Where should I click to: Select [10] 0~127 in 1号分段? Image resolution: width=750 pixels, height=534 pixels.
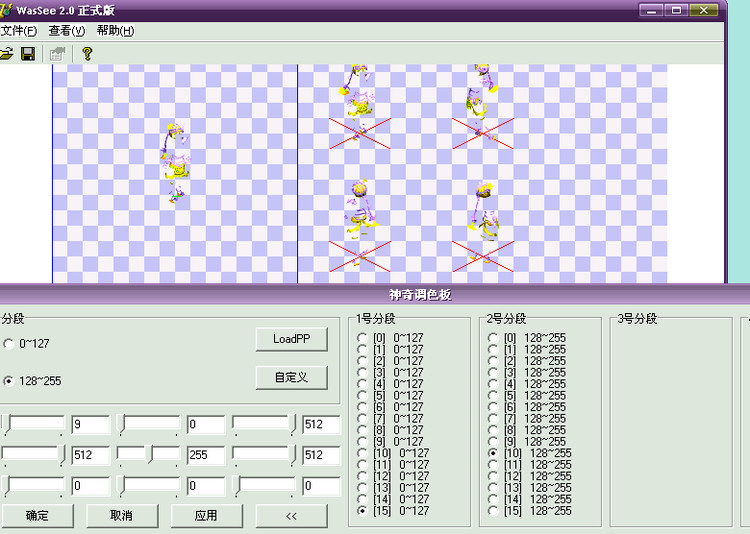393,453
